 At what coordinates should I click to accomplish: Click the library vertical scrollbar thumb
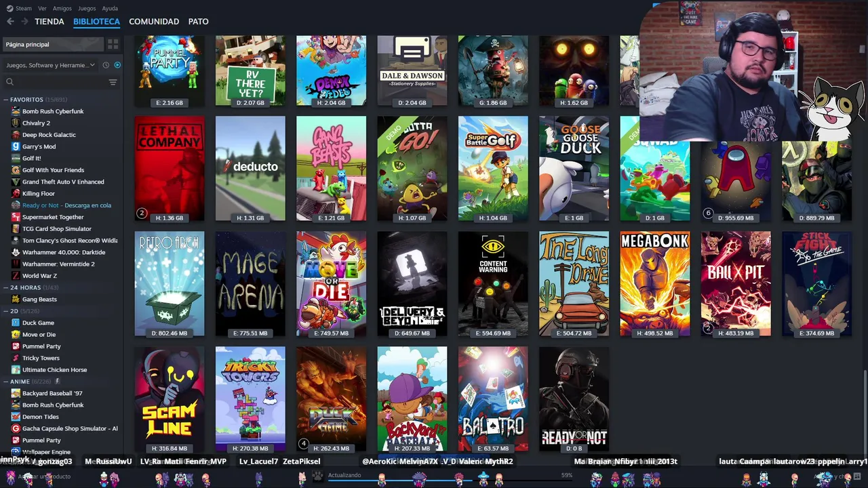[865, 415]
